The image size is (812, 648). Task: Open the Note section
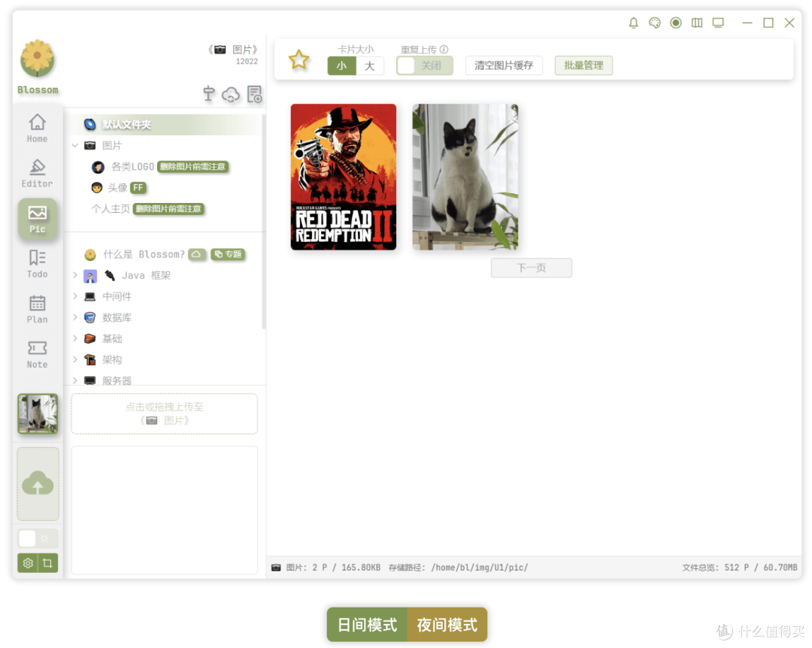(38, 354)
